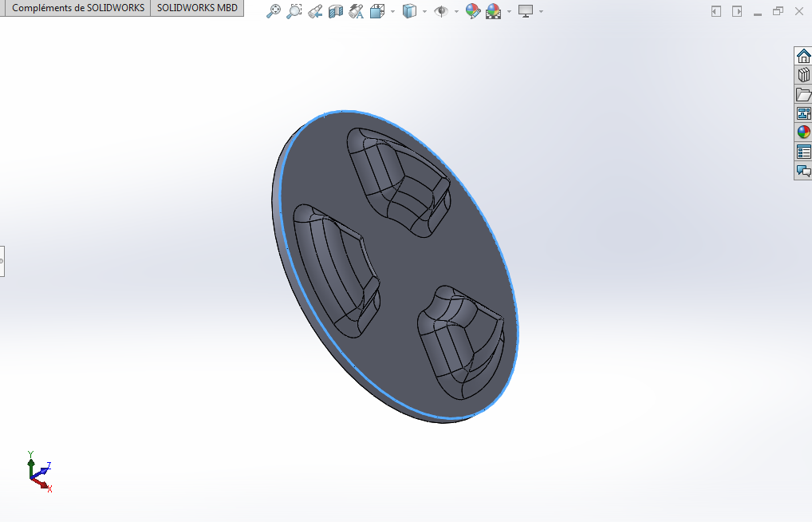Viewport: 812px width, 522px height.
Task: Return to the Previous View
Action: pos(315,11)
